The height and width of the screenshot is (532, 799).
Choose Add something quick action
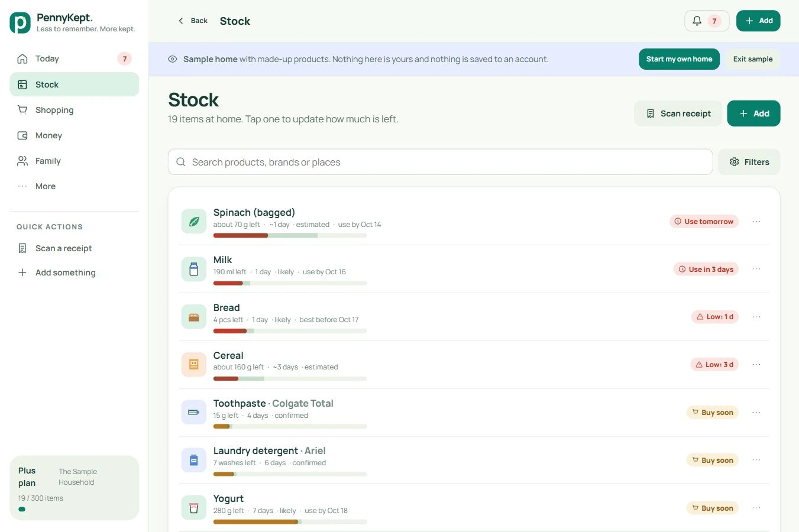pyautogui.click(x=74, y=273)
